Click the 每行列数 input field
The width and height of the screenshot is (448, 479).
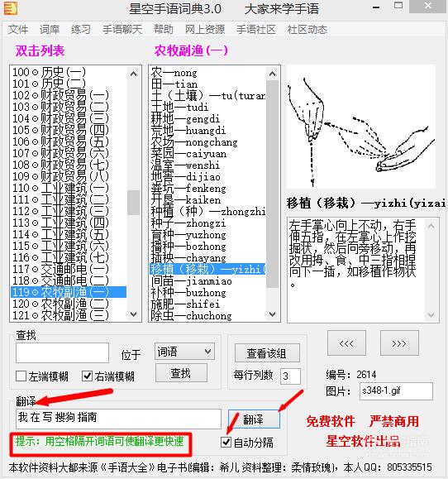(290, 376)
